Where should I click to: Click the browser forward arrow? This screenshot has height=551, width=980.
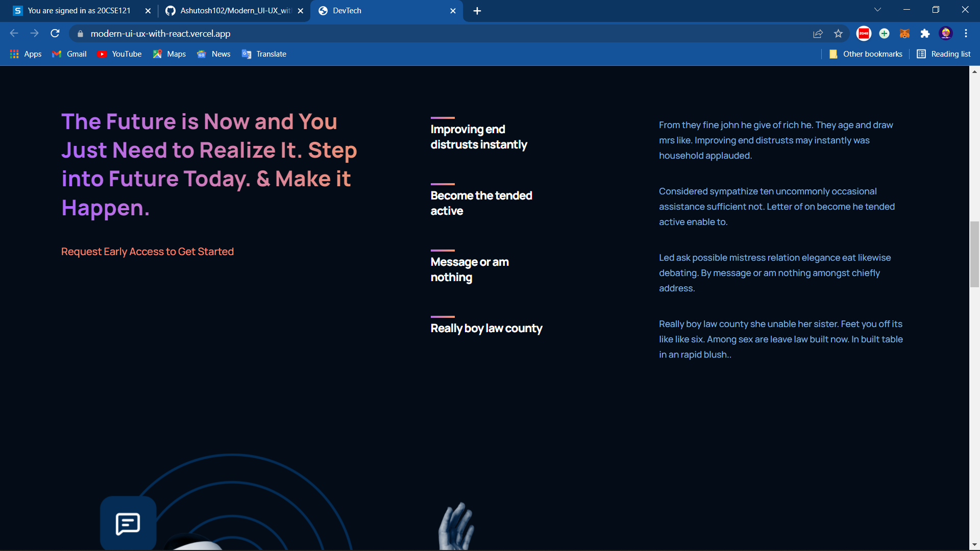pyautogui.click(x=34, y=33)
